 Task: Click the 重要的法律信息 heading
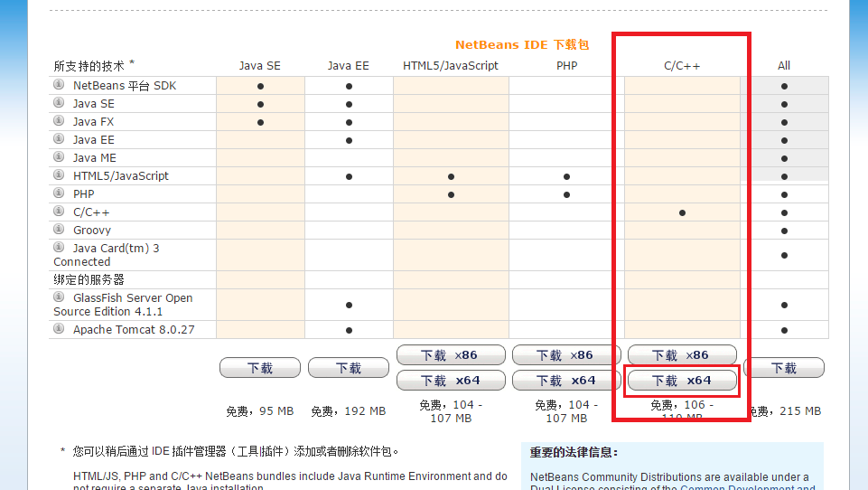pos(574,453)
